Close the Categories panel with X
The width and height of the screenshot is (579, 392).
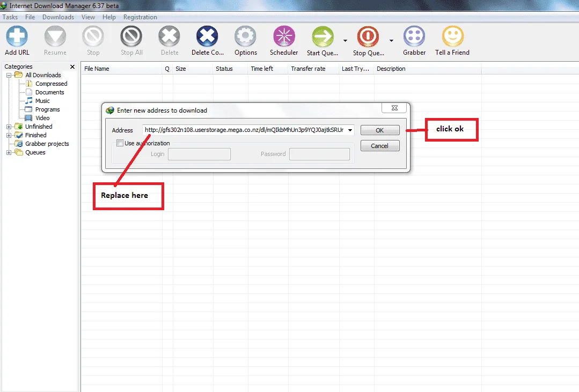pyautogui.click(x=72, y=66)
